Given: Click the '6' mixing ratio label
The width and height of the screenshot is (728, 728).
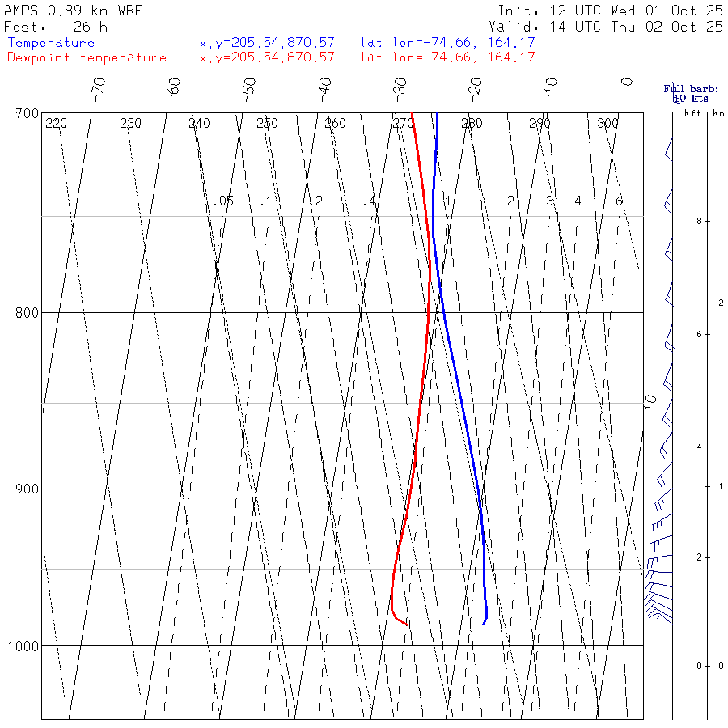Looking at the screenshot, I should pos(619,201).
